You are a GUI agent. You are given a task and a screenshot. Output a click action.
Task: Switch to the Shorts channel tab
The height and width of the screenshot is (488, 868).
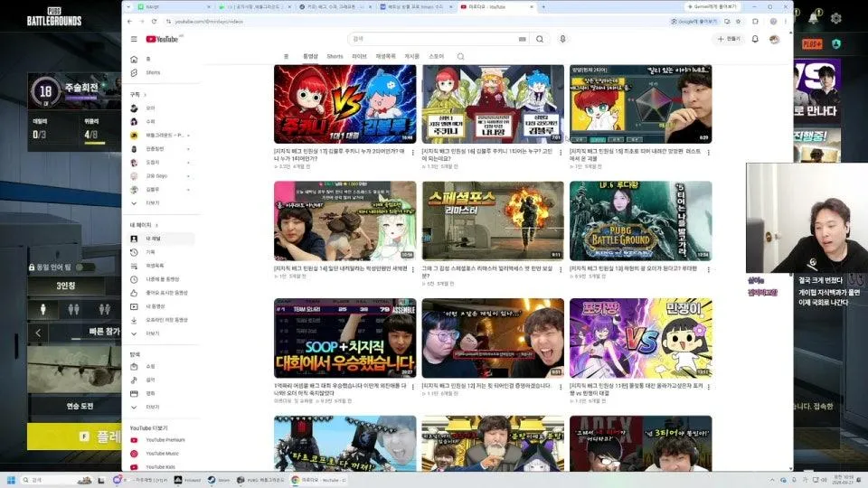click(335, 56)
